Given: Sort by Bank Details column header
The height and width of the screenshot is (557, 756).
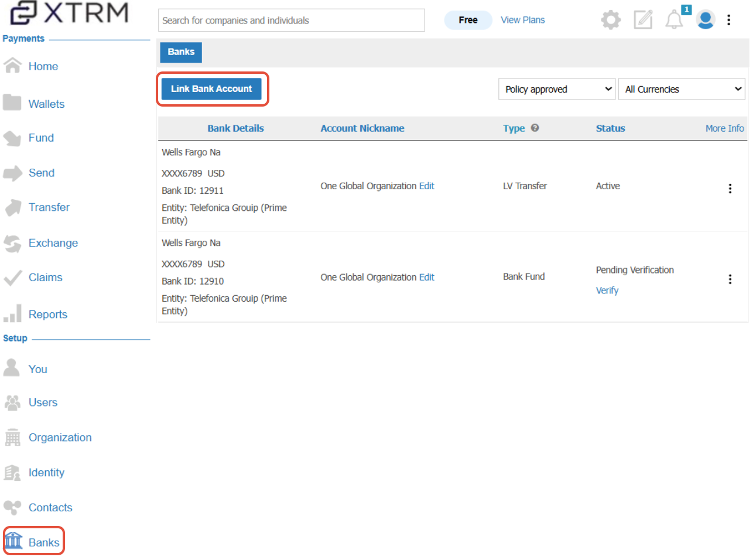Looking at the screenshot, I should [x=235, y=128].
